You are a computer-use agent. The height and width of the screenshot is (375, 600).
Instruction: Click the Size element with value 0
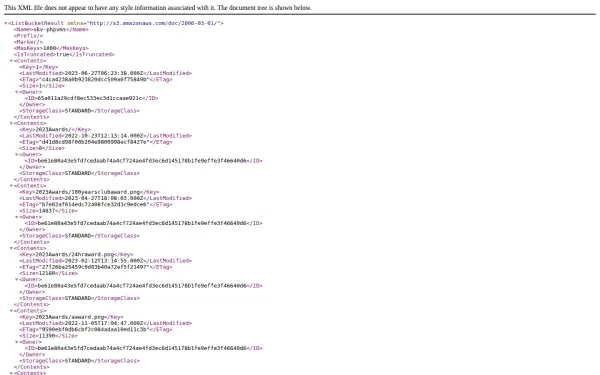(x=42, y=148)
